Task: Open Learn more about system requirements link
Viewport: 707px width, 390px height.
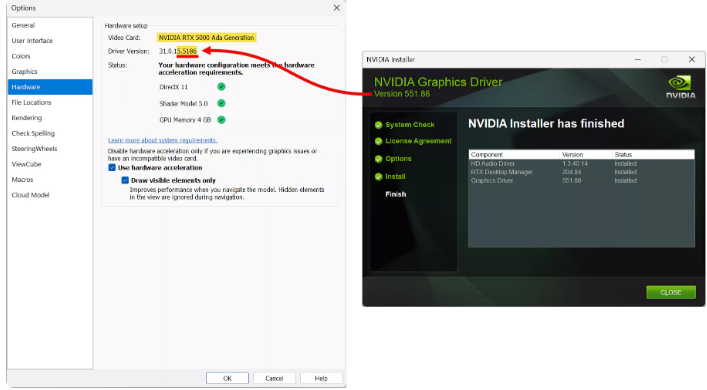Action: click(162, 140)
